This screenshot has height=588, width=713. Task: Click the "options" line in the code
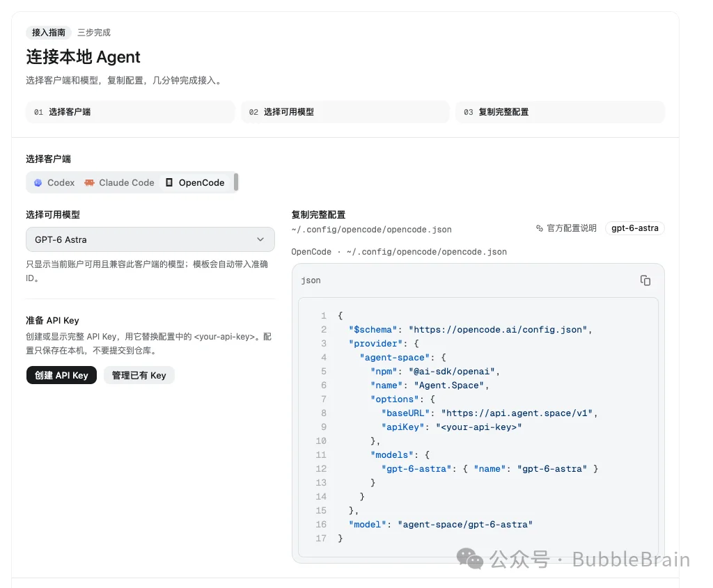[403, 399]
